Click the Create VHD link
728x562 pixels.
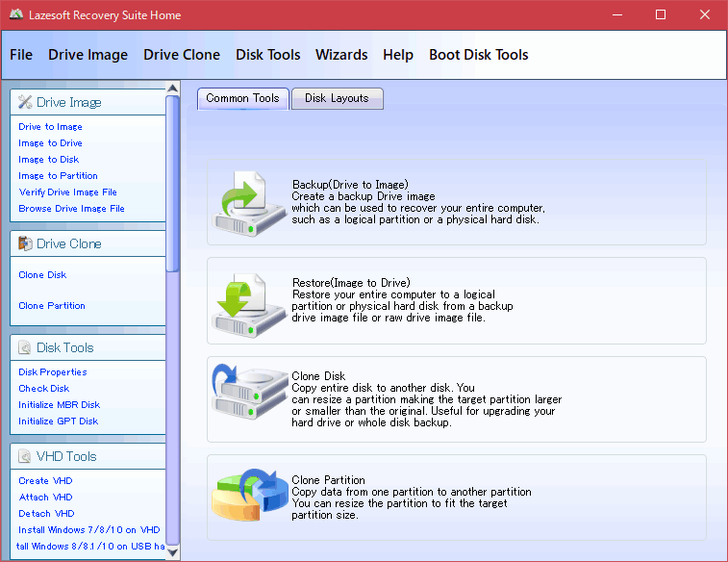pyautogui.click(x=45, y=481)
